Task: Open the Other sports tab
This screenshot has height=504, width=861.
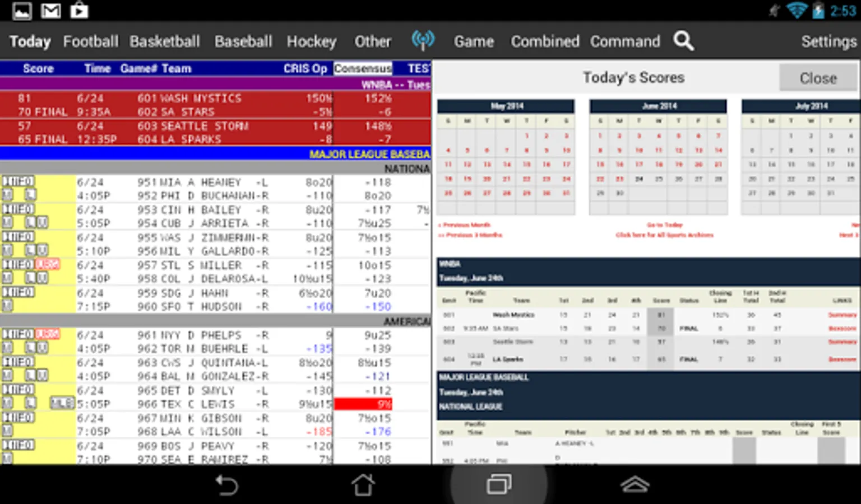Action: 373,41
